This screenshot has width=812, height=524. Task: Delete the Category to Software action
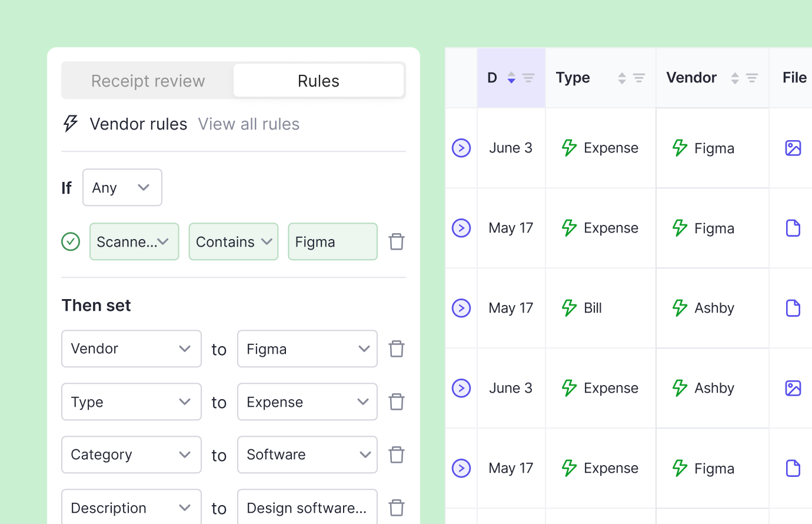click(x=397, y=455)
